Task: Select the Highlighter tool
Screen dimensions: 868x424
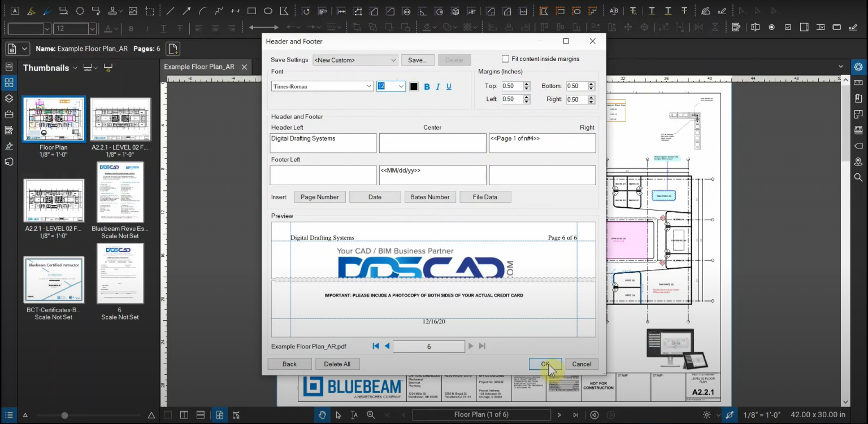Action: click(32, 10)
